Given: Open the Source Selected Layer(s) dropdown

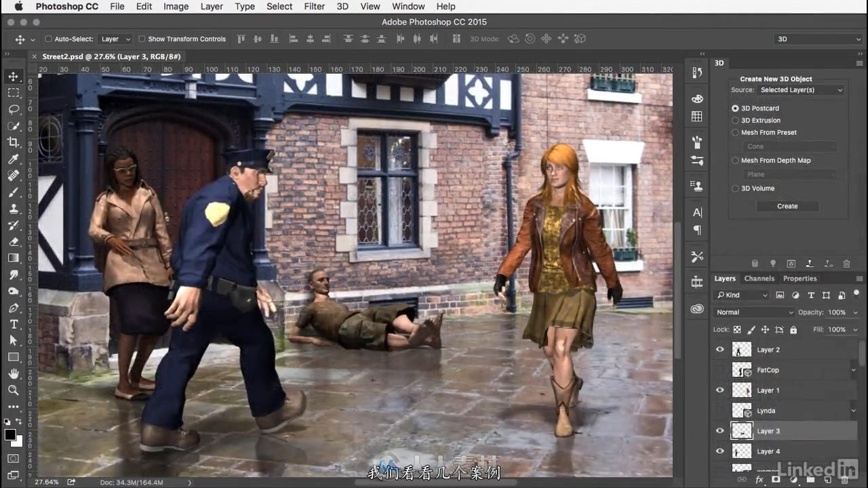Looking at the screenshot, I should [801, 89].
